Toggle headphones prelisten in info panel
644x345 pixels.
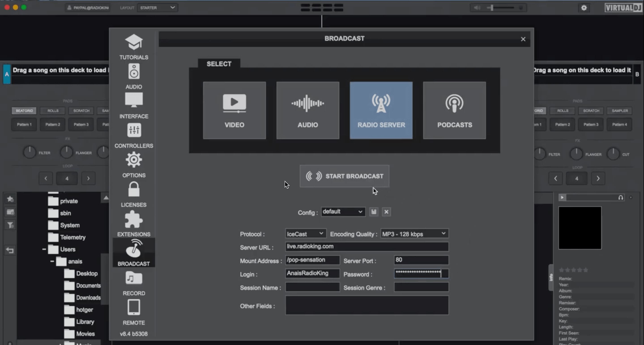pos(621,198)
